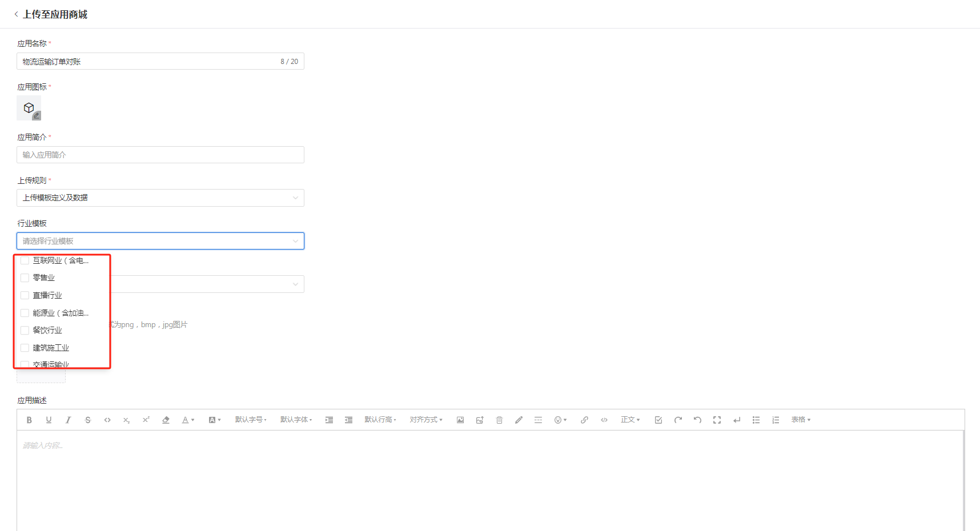
Task: Tick the 直播行业 checkbox
Action: (x=25, y=296)
